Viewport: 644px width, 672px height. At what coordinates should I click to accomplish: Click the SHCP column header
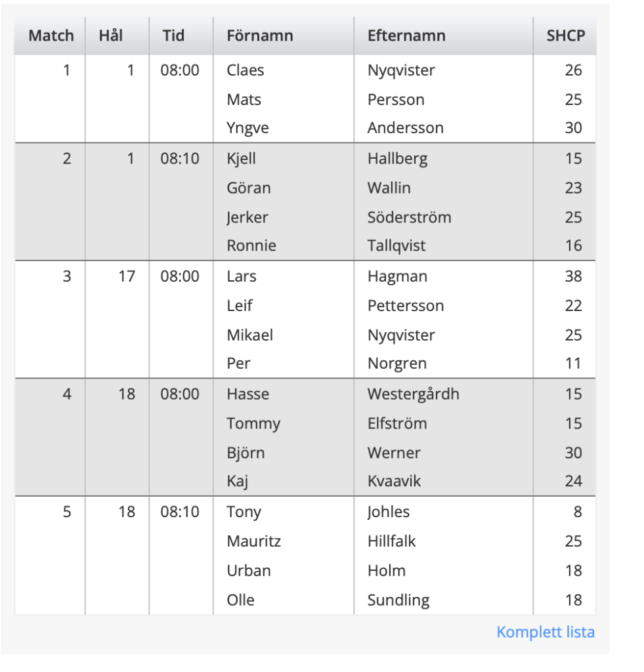565,35
